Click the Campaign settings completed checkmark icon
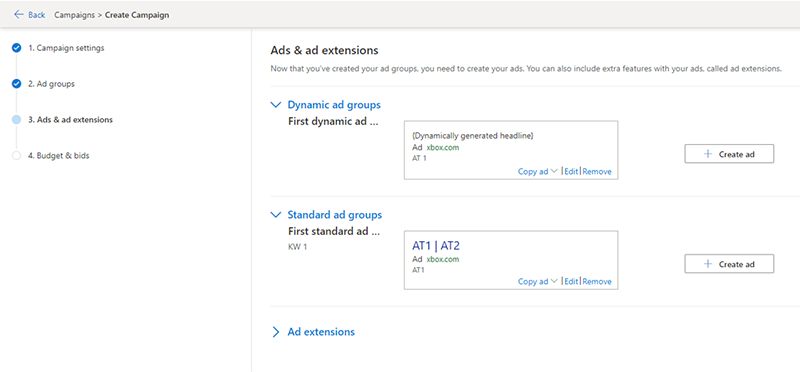Screen dimensions: 800x372 coord(16,48)
